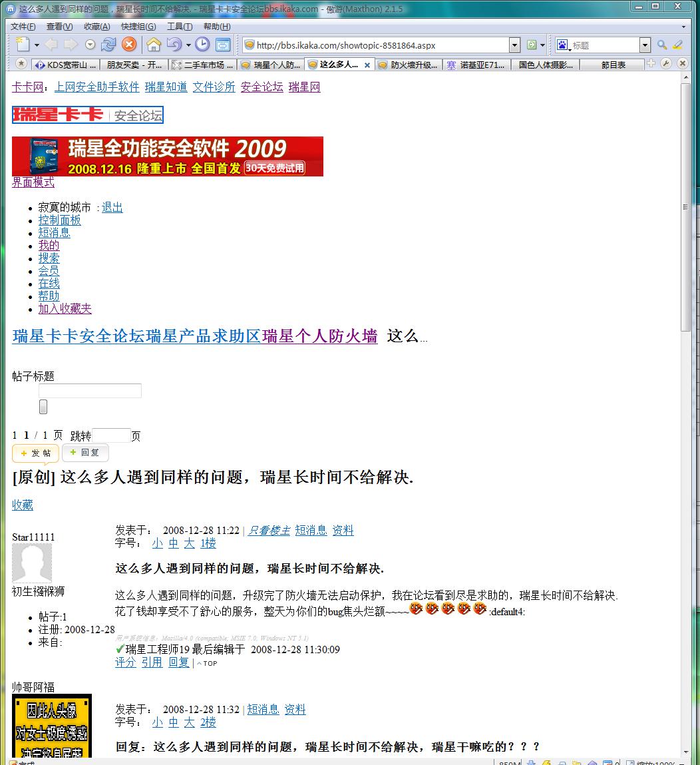Open the 瑞星个人防火墙 breadcrumb link
Image resolution: width=700 pixels, height=765 pixels.
[x=320, y=336]
